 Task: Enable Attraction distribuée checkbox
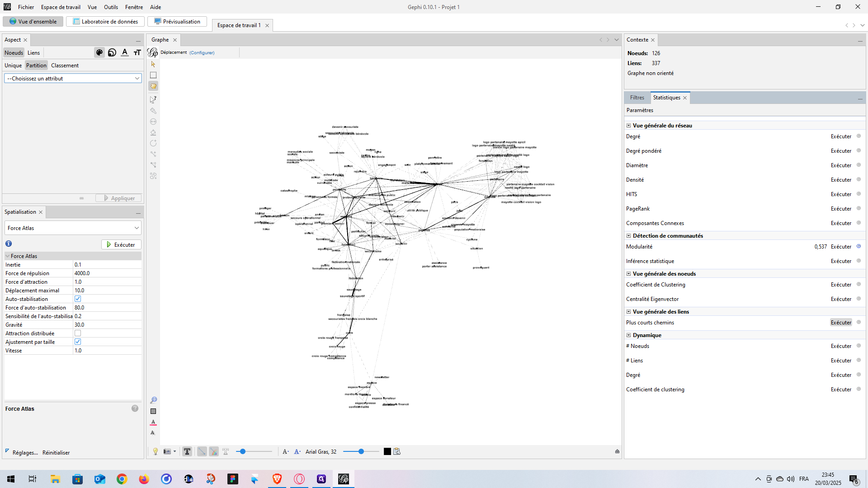[x=78, y=333]
